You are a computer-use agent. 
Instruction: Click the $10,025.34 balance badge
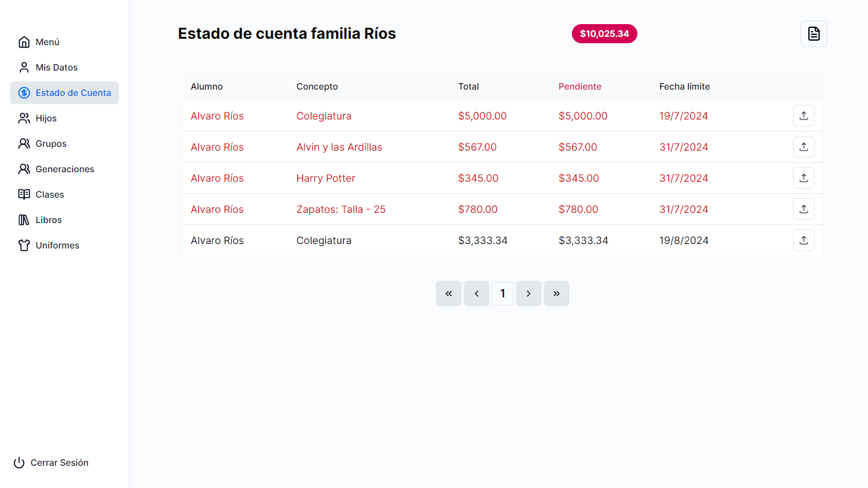pos(604,34)
